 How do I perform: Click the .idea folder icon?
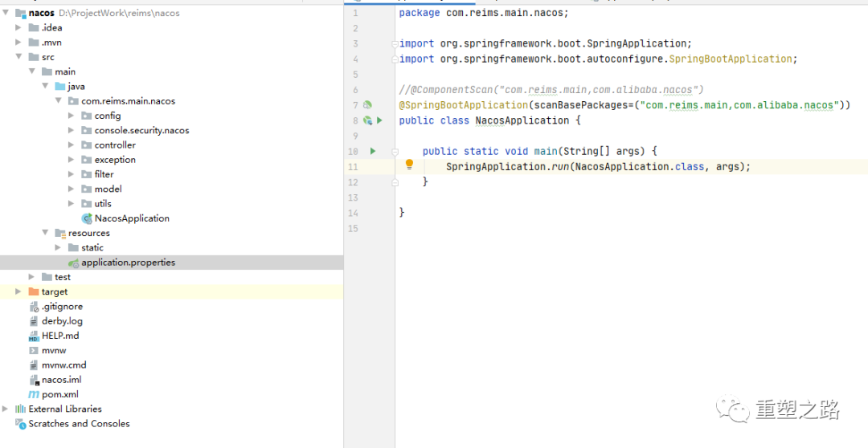pos(34,27)
